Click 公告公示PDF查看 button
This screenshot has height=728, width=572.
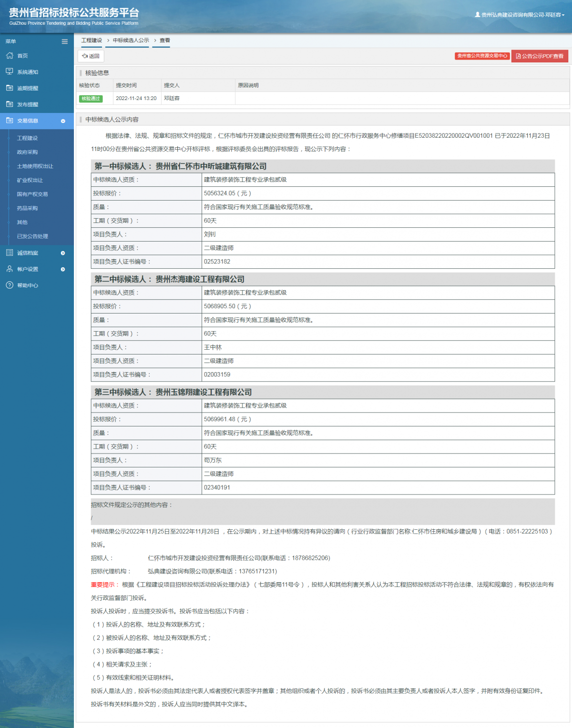click(x=540, y=56)
